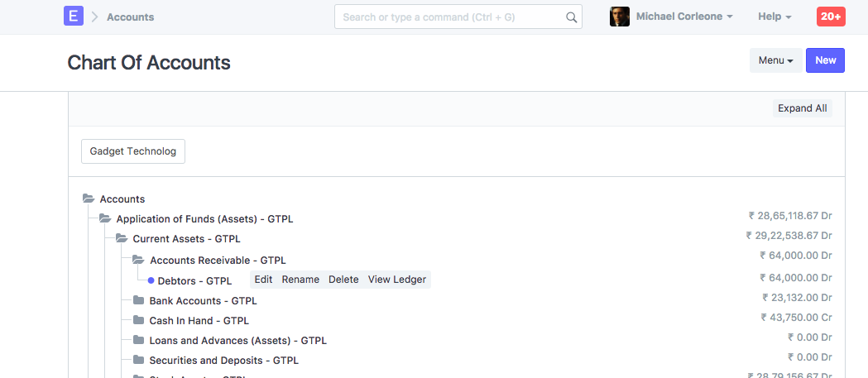868x378 pixels.
Task: Open the Help dropdown menu
Action: pos(774,17)
